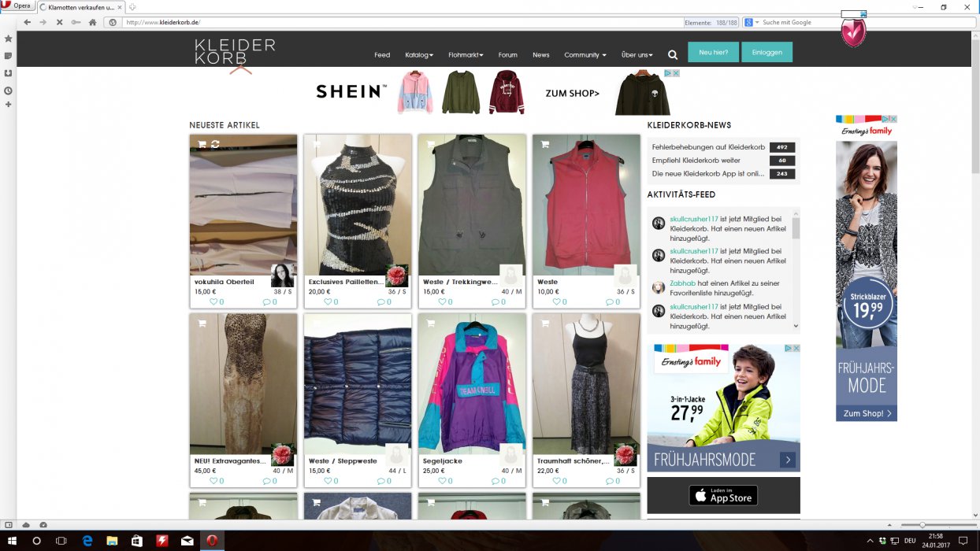The width and height of the screenshot is (980, 551).
Task: Expand the Community dropdown menu
Action: [585, 55]
